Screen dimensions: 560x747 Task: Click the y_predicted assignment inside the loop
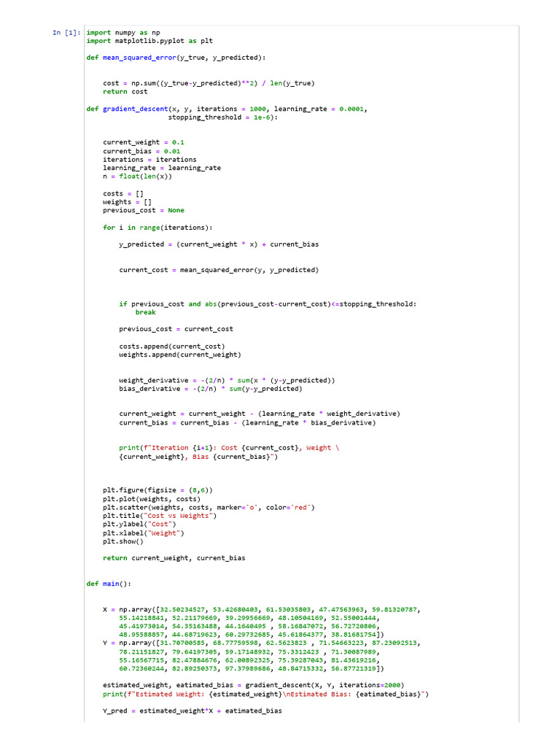tap(219, 244)
